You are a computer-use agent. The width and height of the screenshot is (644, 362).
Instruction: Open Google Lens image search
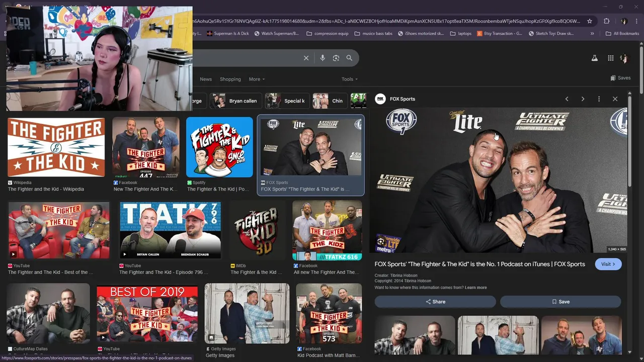336,58
